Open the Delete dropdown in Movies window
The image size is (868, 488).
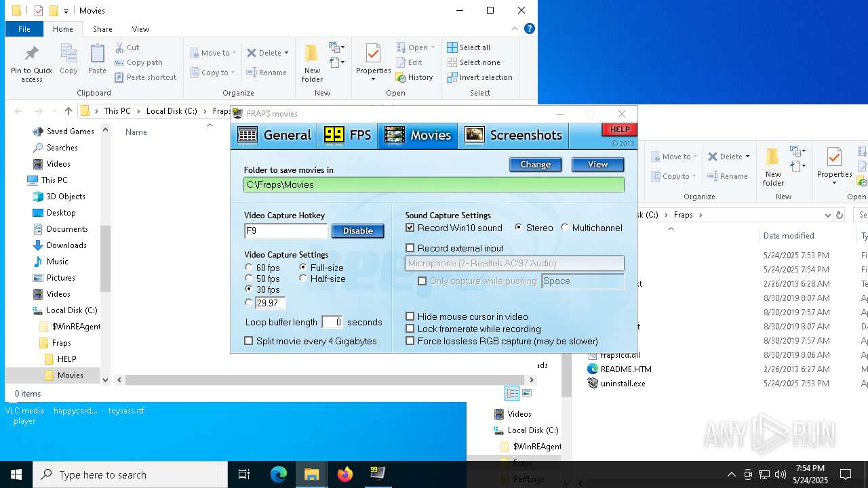[267, 53]
